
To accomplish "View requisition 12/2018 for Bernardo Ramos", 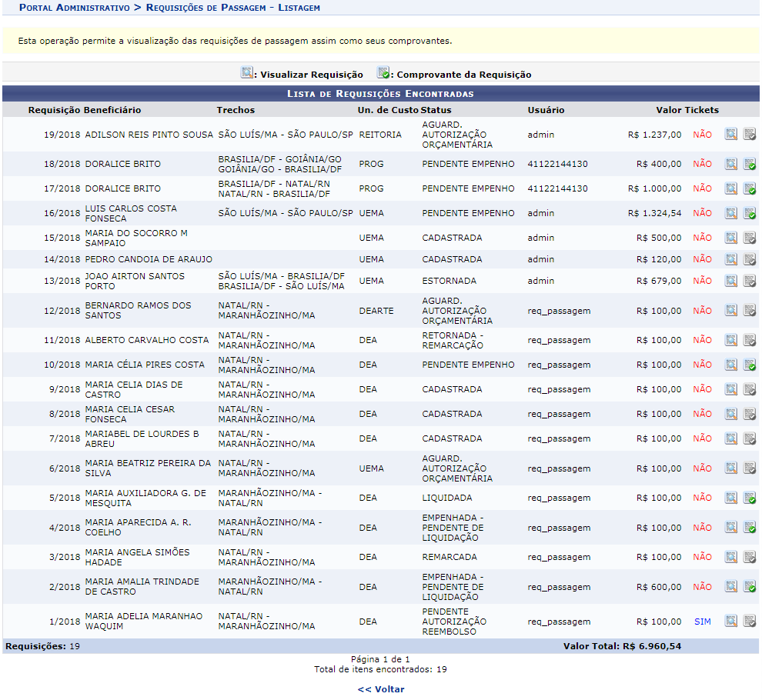I will tap(730, 311).
